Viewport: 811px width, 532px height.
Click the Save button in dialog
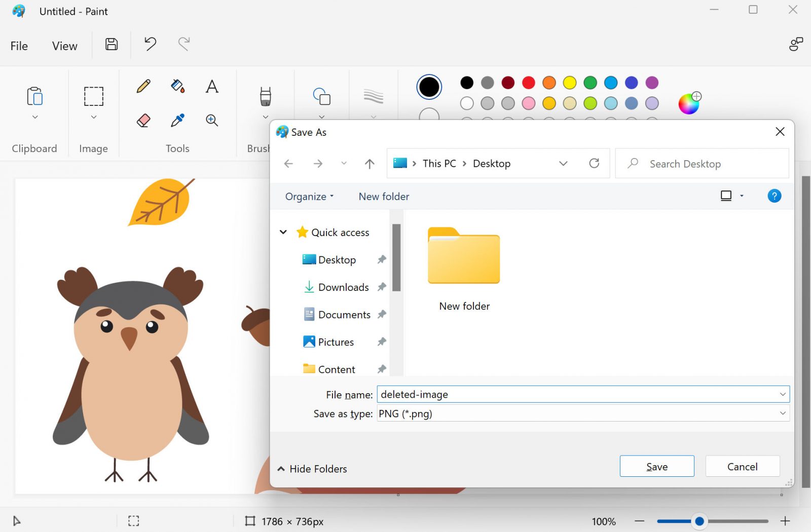(x=656, y=467)
